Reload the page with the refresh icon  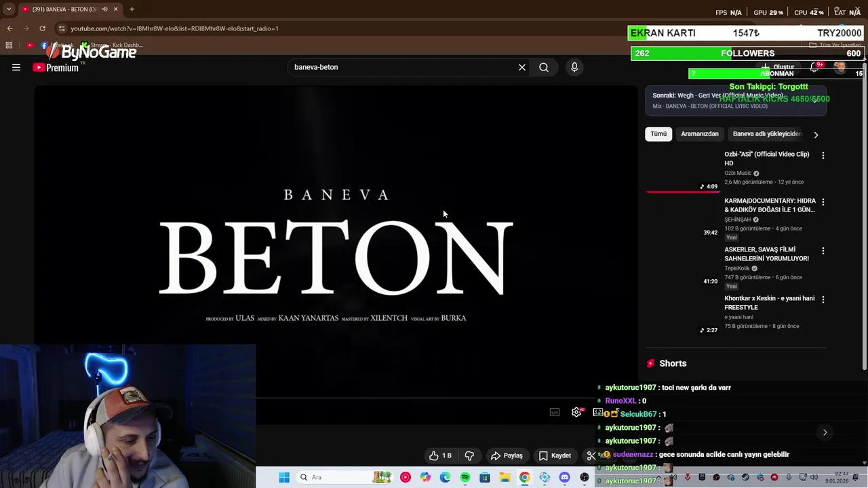coord(42,28)
